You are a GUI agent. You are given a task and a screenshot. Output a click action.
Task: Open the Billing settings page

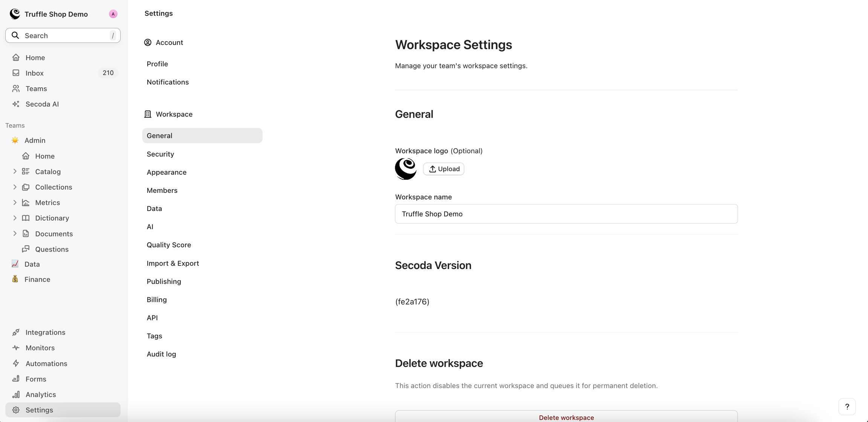point(202,300)
